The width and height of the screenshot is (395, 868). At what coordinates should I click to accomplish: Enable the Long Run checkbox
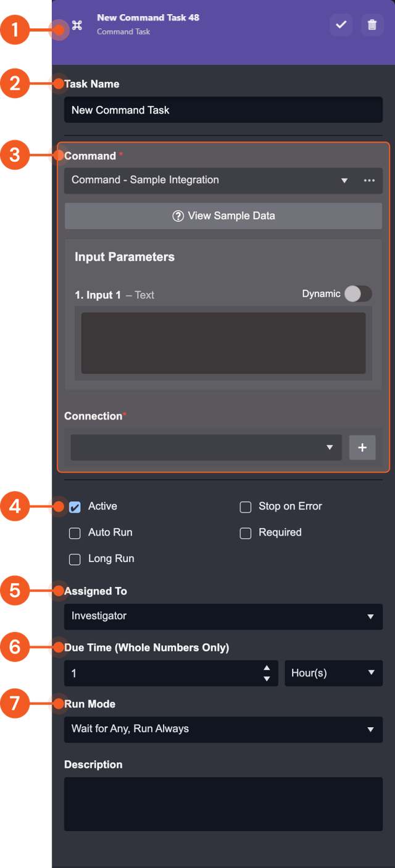click(x=75, y=560)
